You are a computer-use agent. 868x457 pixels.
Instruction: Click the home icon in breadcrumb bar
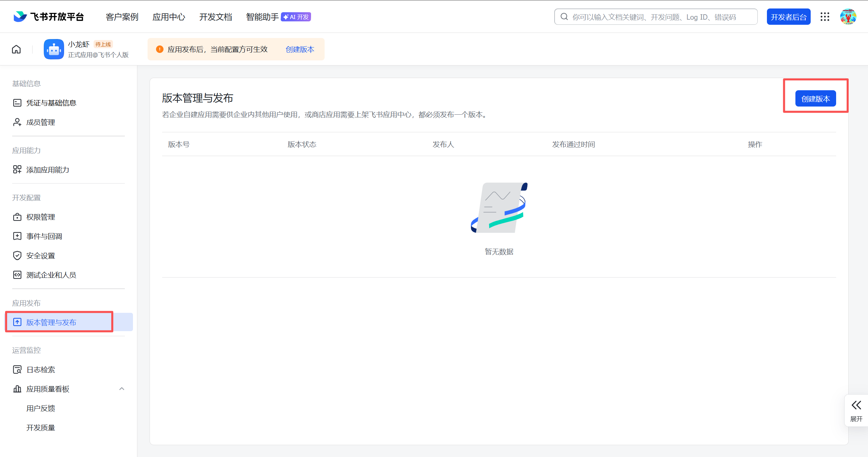pos(16,49)
